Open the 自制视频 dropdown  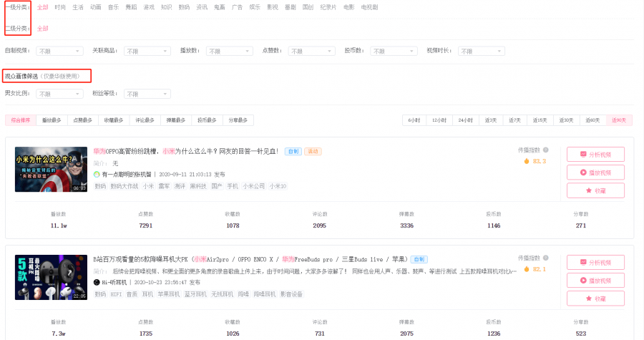[59, 51]
